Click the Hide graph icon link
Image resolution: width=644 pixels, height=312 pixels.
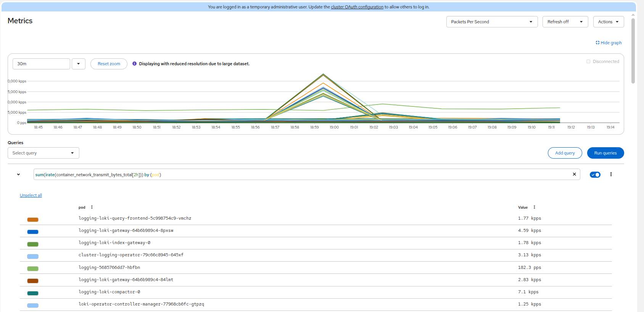[609, 43]
